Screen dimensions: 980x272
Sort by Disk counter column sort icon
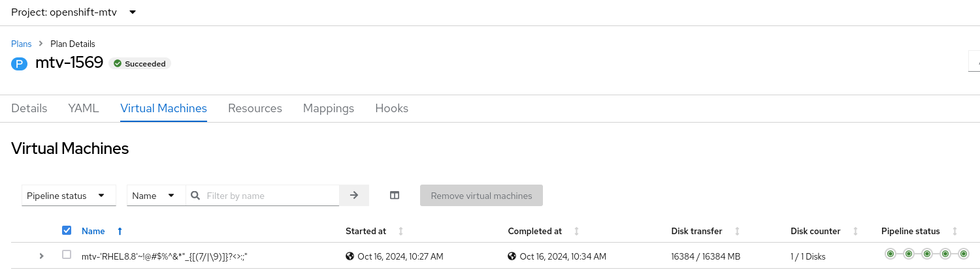pyautogui.click(x=855, y=231)
